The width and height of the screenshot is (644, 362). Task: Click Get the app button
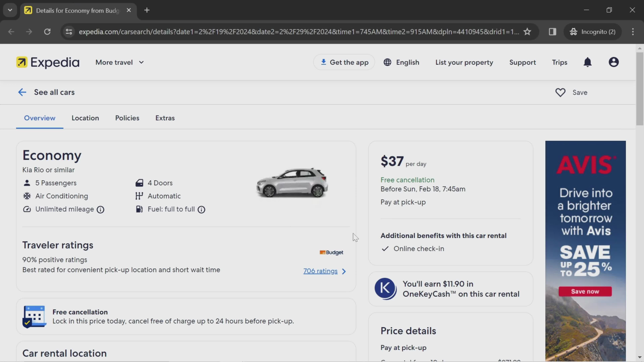point(344,62)
